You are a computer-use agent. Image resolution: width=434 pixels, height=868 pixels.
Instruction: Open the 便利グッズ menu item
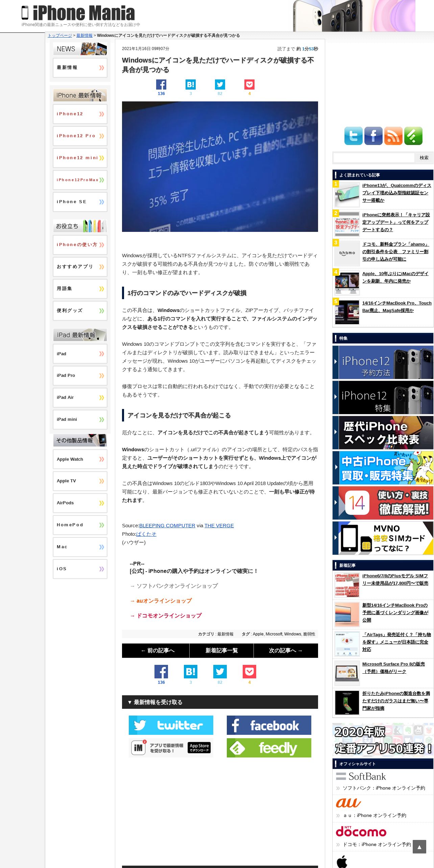(x=80, y=311)
